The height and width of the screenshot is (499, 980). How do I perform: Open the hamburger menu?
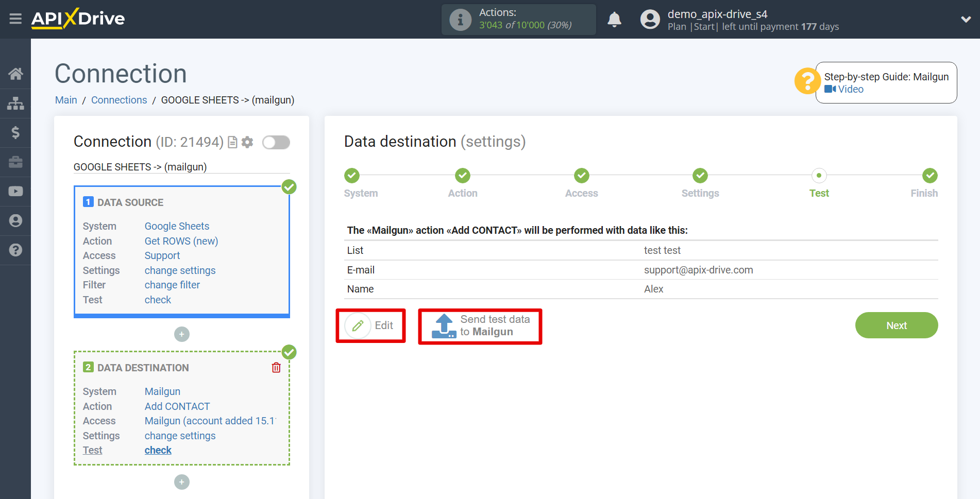point(15,19)
